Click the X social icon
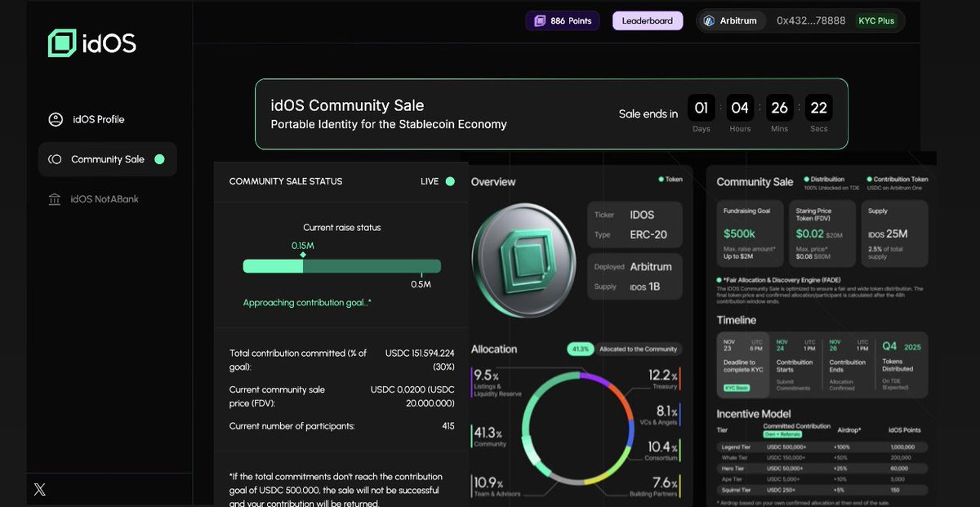 (x=39, y=490)
